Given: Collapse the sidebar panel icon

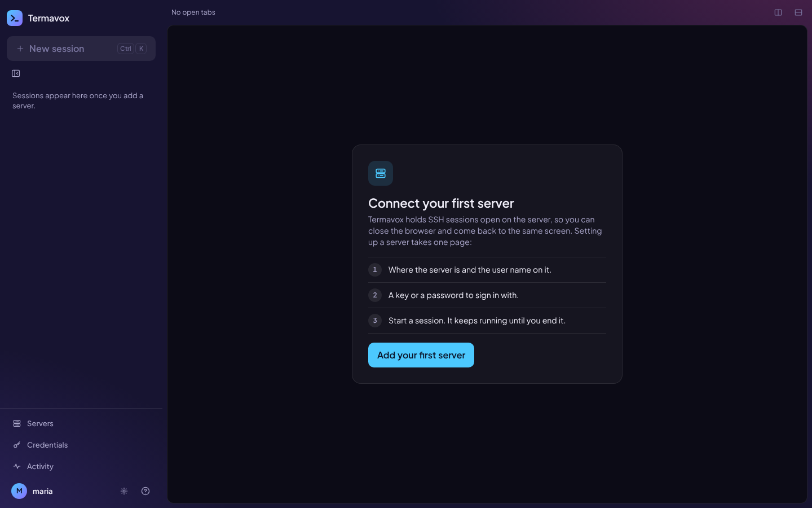Looking at the screenshot, I should pos(16,73).
